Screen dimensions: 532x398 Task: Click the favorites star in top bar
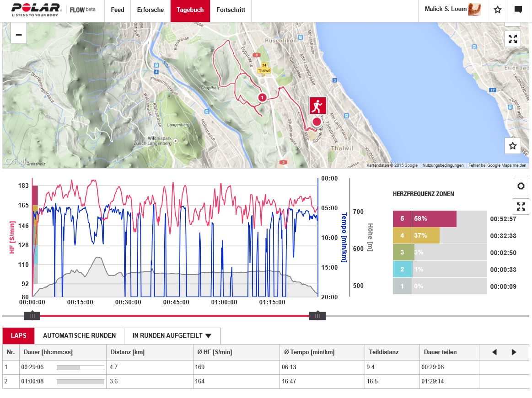(498, 10)
